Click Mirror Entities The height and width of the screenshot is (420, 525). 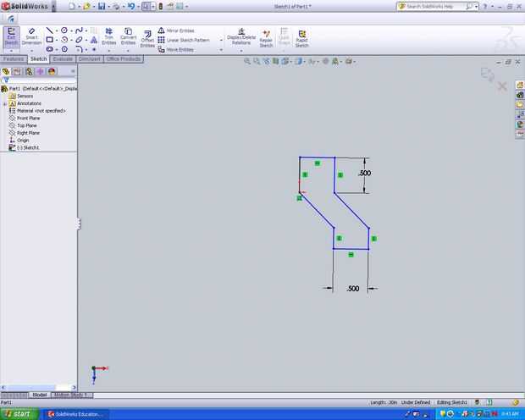point(176,30)
